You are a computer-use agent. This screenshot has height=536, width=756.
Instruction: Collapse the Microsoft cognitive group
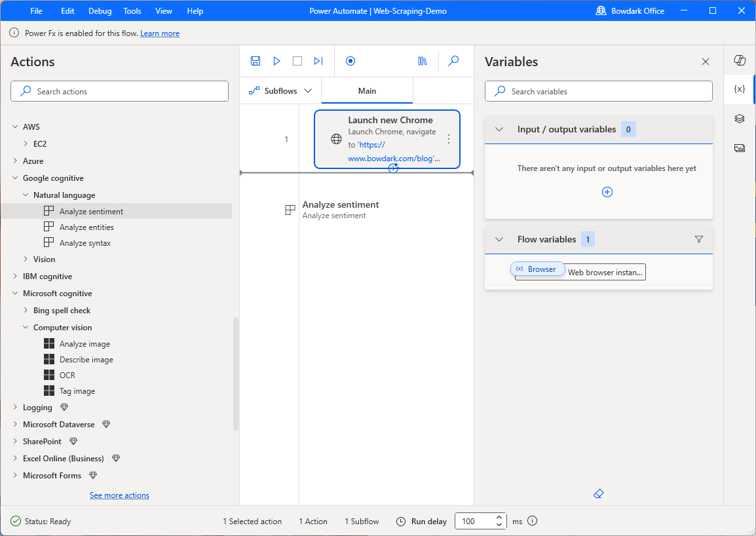[15, 294]
